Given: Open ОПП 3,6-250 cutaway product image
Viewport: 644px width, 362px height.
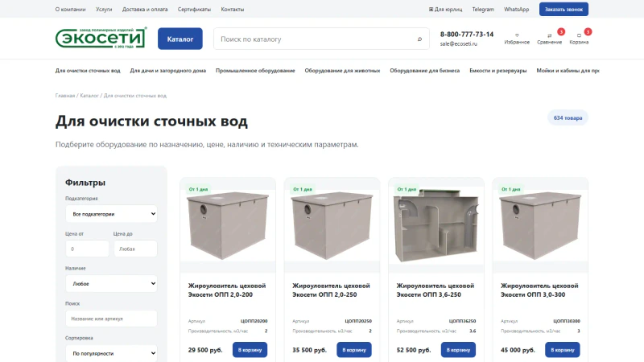Looking at the screenshot, I should 436,226.
